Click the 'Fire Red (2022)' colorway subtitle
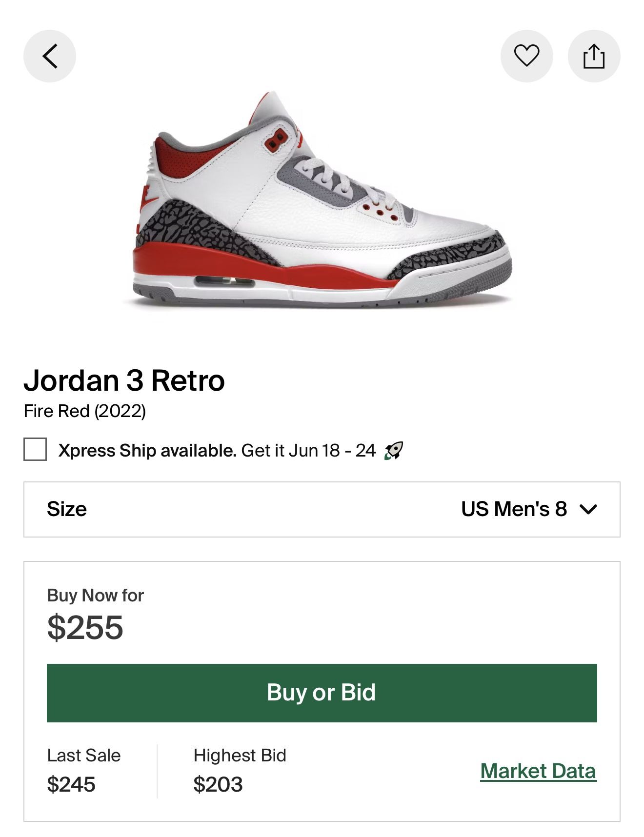Screen dimensions: 644x837 click(x=85, y=411)
